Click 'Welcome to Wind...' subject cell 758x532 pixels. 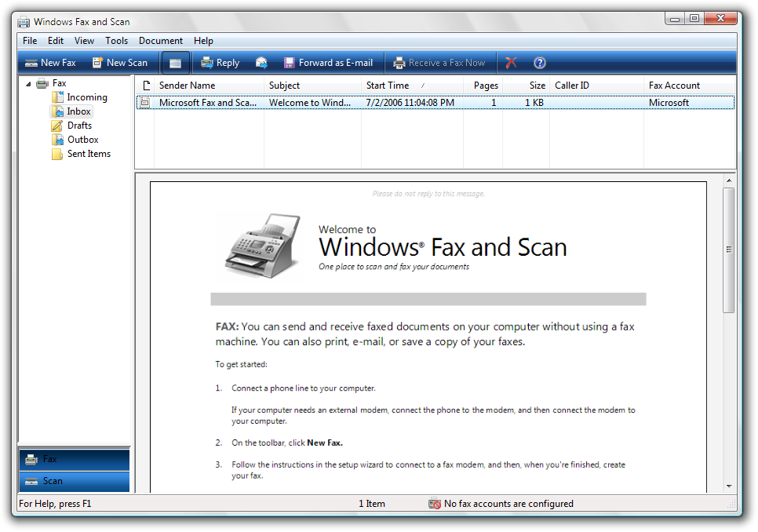point(310,103)
